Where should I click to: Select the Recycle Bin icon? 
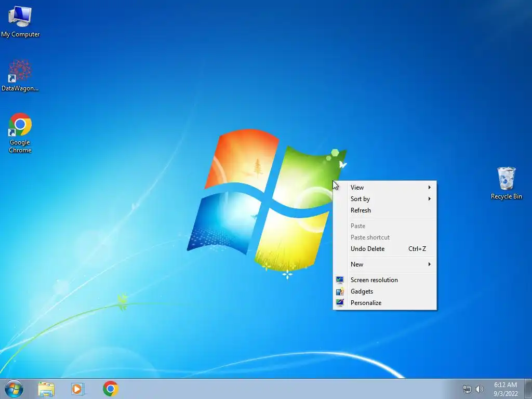click(x=506, y=183)
